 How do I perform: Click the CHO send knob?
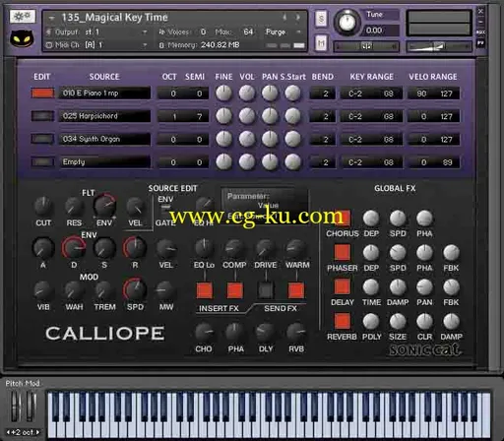pos(204,333)
